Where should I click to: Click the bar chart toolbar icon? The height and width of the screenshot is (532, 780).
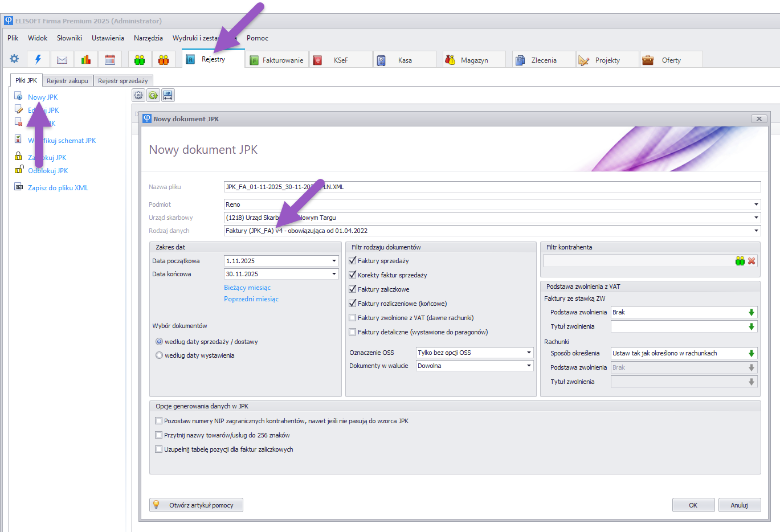[86, 60]
